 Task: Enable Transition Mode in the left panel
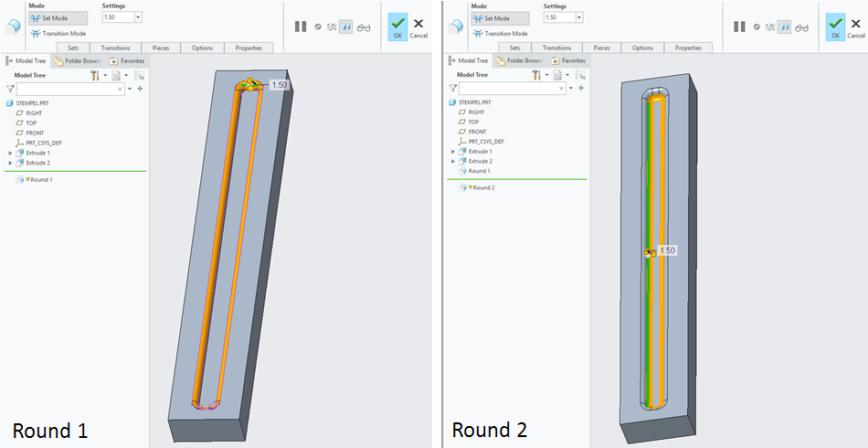[58, 34]
